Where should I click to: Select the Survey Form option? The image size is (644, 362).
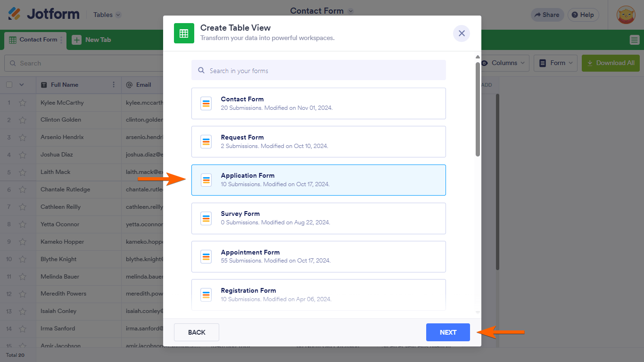318,218
